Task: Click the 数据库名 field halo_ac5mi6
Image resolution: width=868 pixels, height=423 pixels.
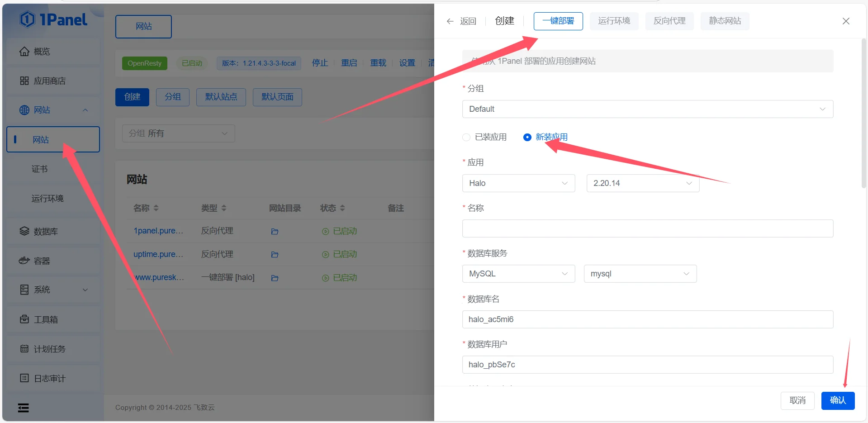Action: pyautogui.click(x=648, y=319)
